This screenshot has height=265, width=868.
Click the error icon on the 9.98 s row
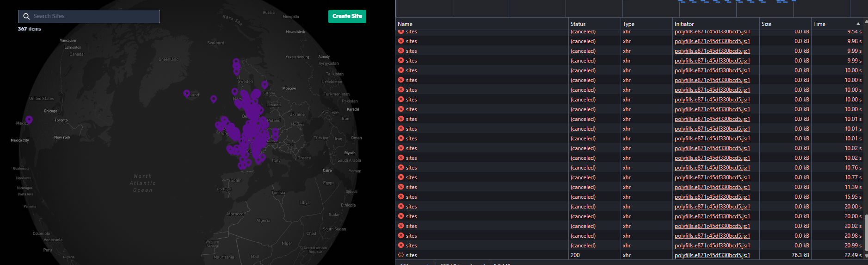pyautogui.click(x=401, y=41)
